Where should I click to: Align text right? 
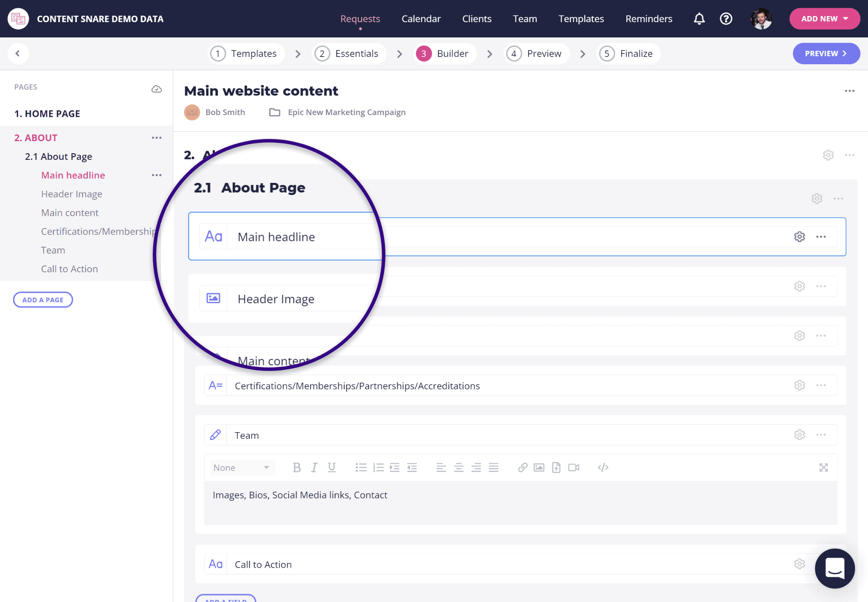(x=476, y=467)
